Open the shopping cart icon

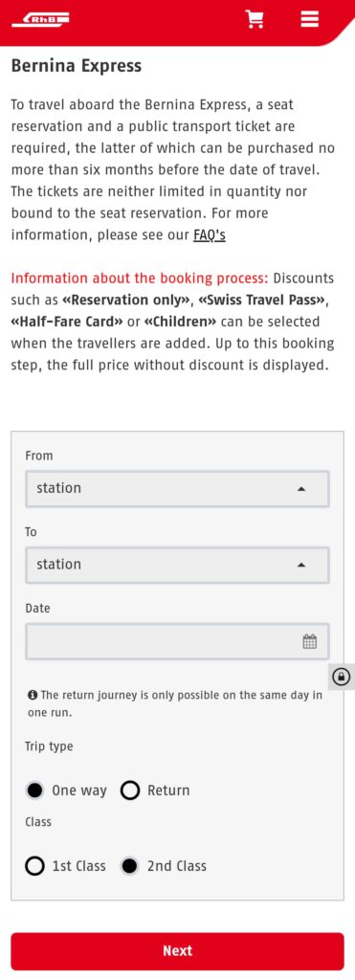pos(255,19)
